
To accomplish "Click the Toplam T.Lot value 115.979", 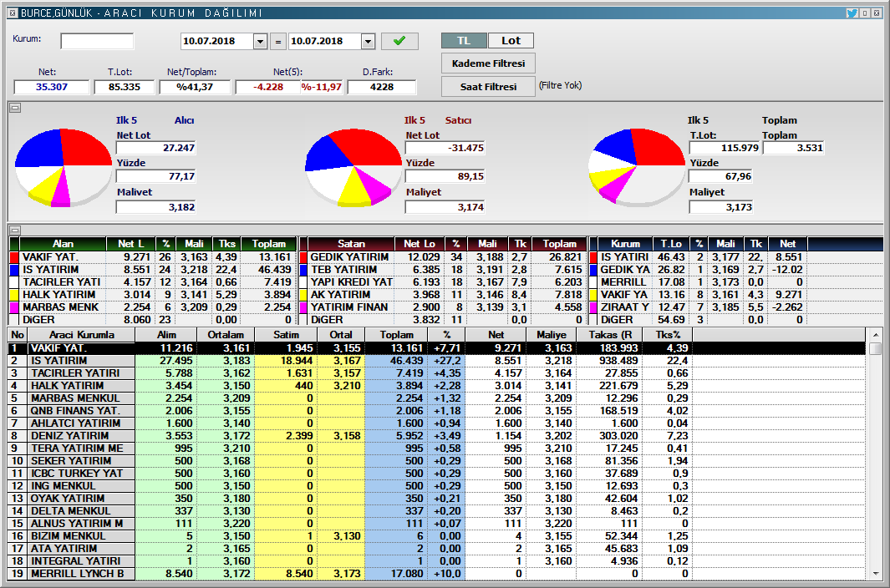I will [725, 148].
